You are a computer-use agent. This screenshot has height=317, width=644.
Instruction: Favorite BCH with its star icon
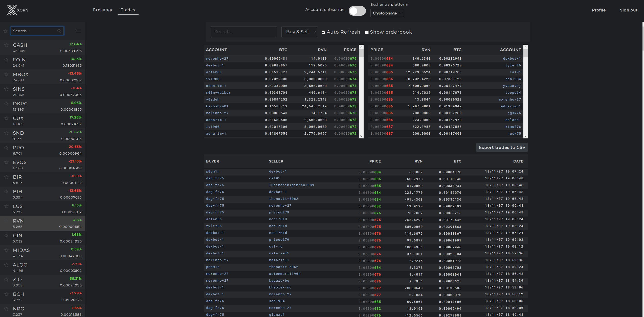[6, 294]
